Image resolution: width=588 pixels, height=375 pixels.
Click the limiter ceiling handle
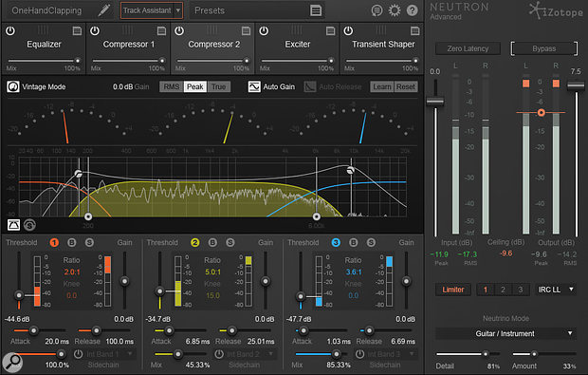tap(542, 112)
